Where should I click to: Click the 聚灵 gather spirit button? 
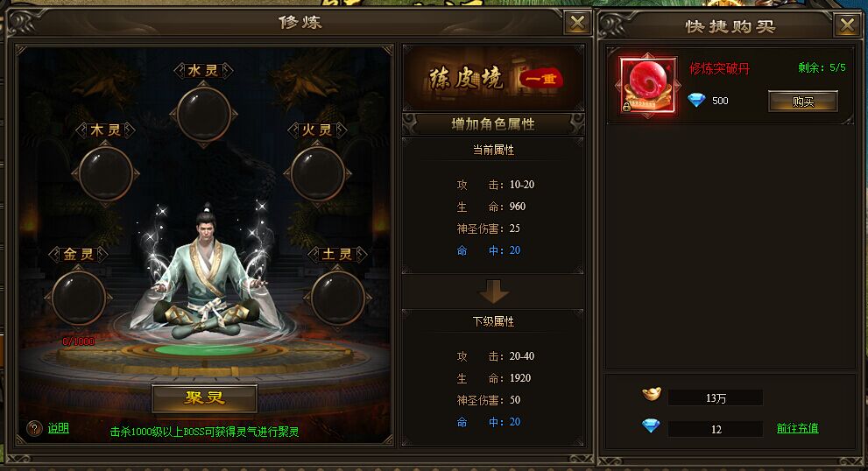(204, 398)
